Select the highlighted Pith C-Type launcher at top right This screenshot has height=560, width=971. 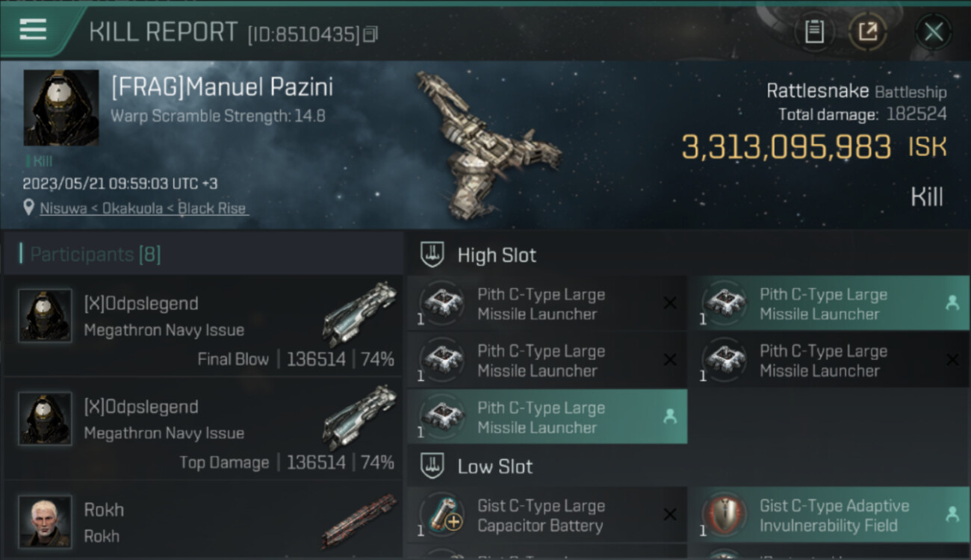[x=828, y=303]
